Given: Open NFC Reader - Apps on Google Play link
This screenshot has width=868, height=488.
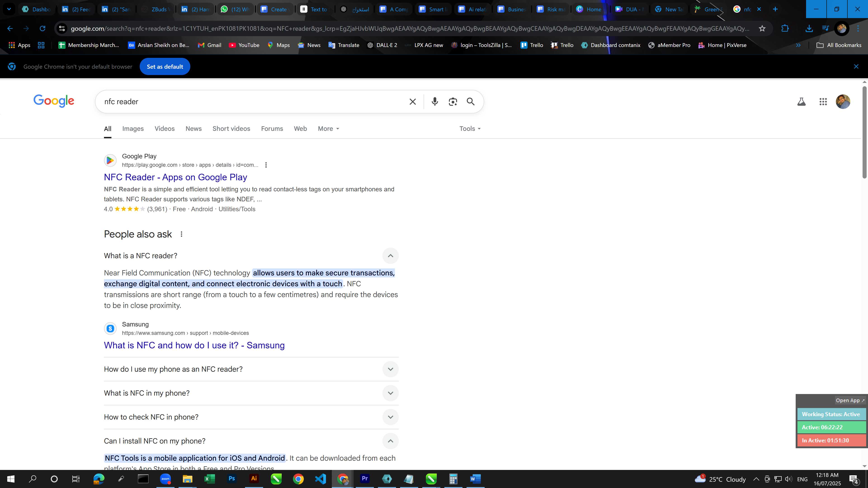Looking at the screenshot, I should (175, 177).
